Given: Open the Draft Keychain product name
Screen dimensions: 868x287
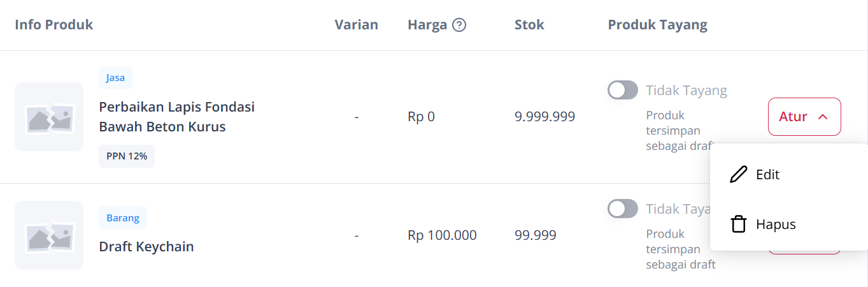Looking at the screenshot, I should 146,246.
